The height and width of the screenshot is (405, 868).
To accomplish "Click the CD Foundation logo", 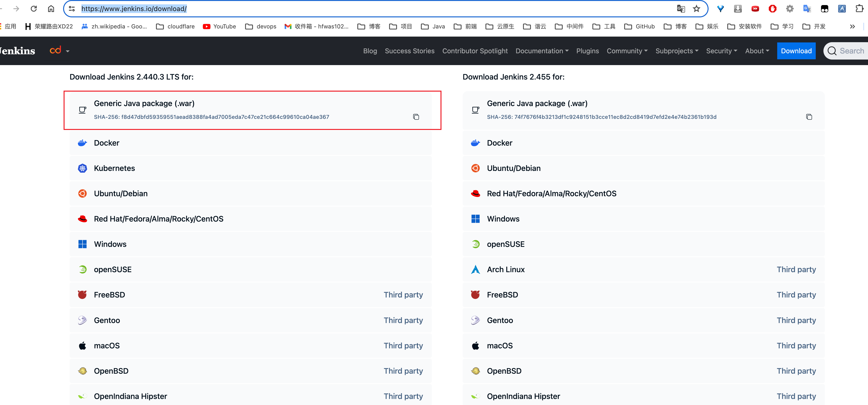I will tap(56, 50).
